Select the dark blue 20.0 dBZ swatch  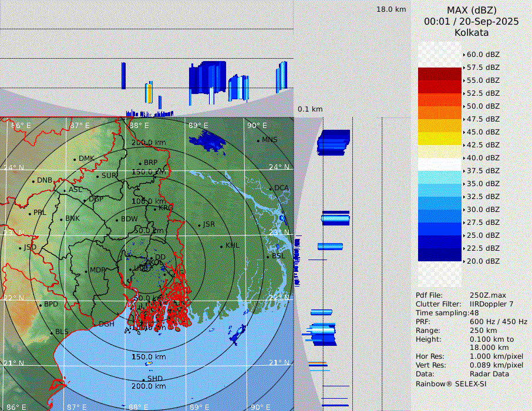click(x=440, y=255)
